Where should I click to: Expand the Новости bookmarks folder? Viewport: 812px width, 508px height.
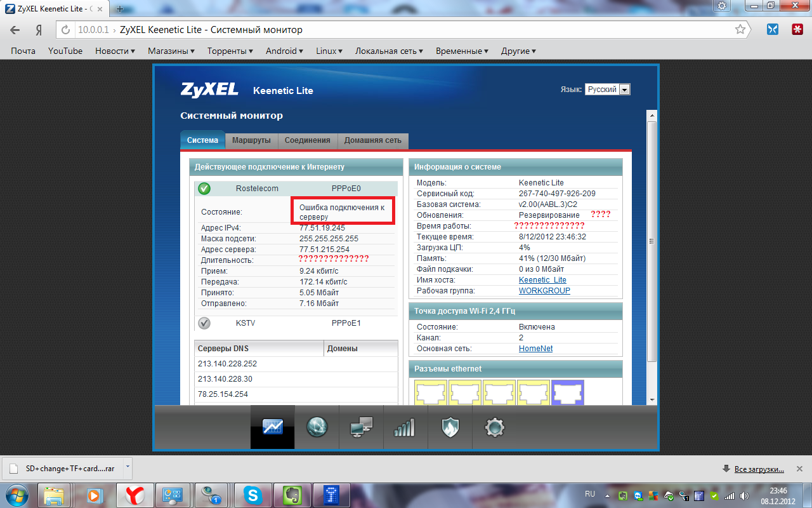(115, 51)
